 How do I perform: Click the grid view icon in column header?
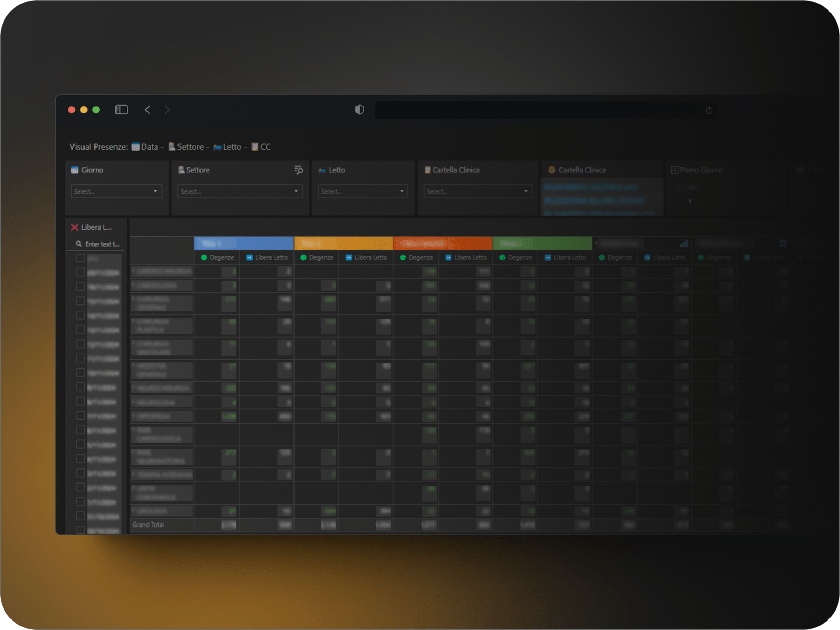coord(783,244)
